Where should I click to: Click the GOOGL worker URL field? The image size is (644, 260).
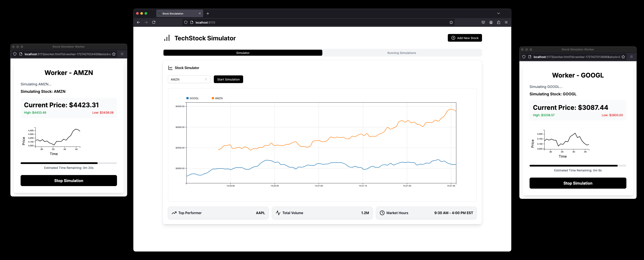pyautogui.click(x=577, y=57)
